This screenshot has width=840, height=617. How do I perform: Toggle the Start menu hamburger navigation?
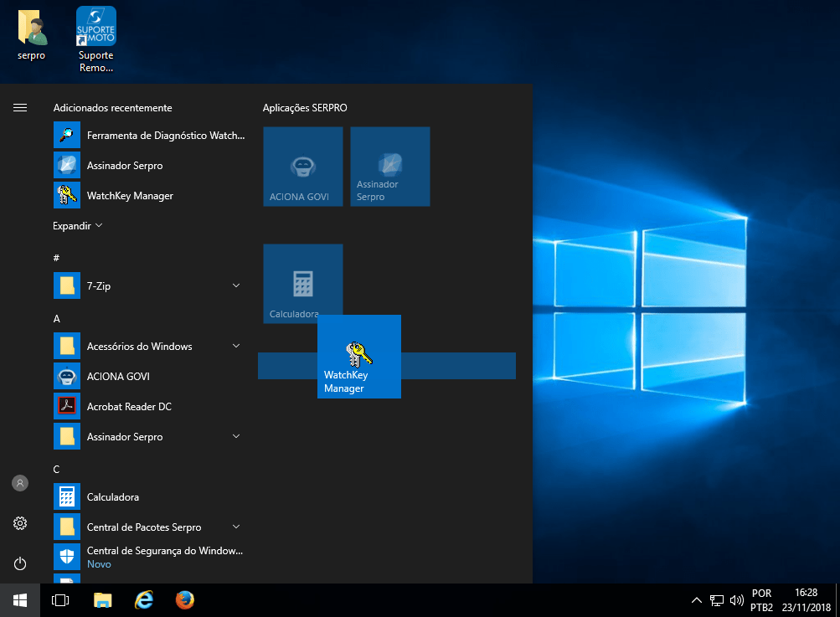[20, 108]
